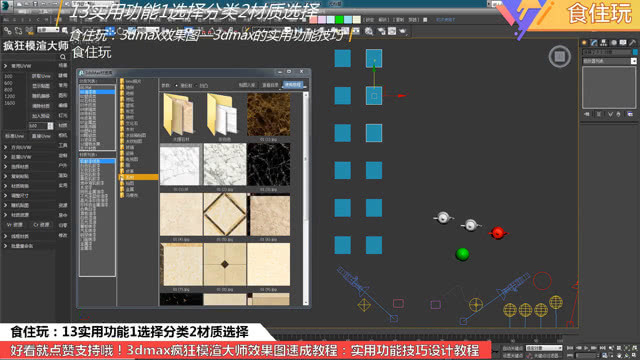Viewport: 640px width, 360px height.
Task: Click the Pin Stack icon under modifier stack
Action: (587, 114)
